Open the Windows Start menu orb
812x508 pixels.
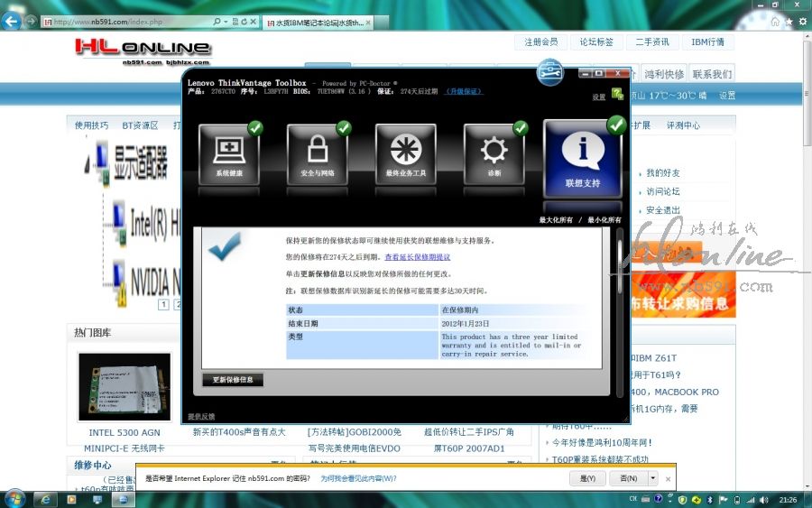pyautogui.click(x=14, y=498)
